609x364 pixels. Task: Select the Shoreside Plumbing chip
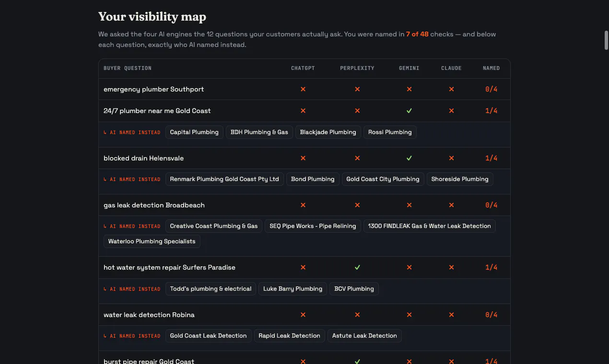(x=460, y=179)
